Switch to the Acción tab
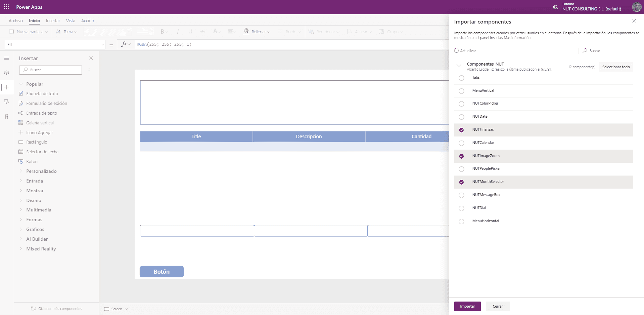This screenshot has height=315, width=644. pos(87,21)
